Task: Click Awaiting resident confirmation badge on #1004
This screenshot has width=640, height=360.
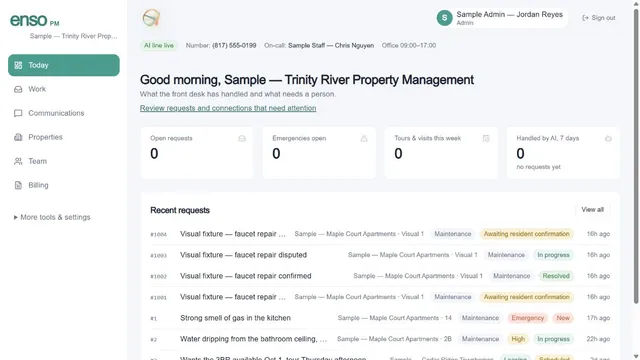Action: [527, 234]
